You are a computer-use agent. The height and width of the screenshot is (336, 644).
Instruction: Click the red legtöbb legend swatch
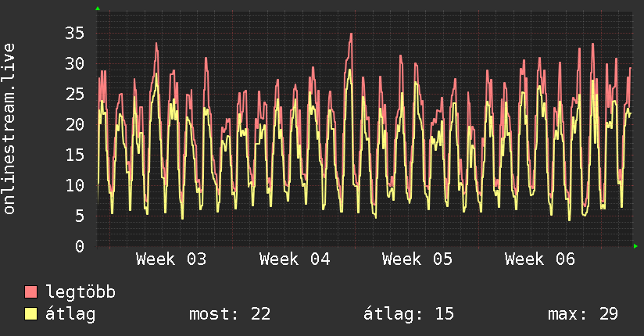point(31,292)
